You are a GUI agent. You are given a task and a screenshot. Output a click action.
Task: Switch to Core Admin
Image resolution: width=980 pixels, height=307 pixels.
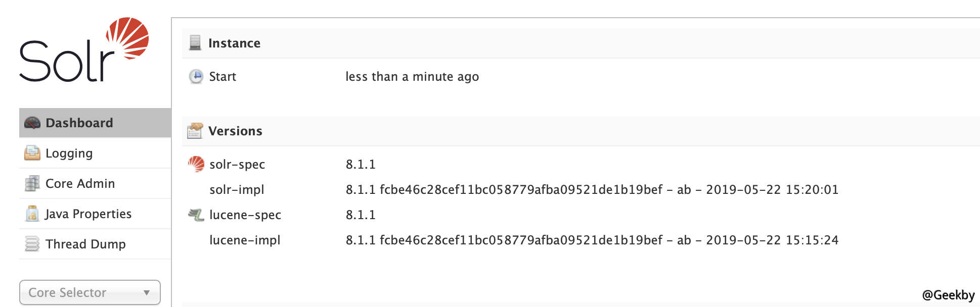[x=80, y=183]
